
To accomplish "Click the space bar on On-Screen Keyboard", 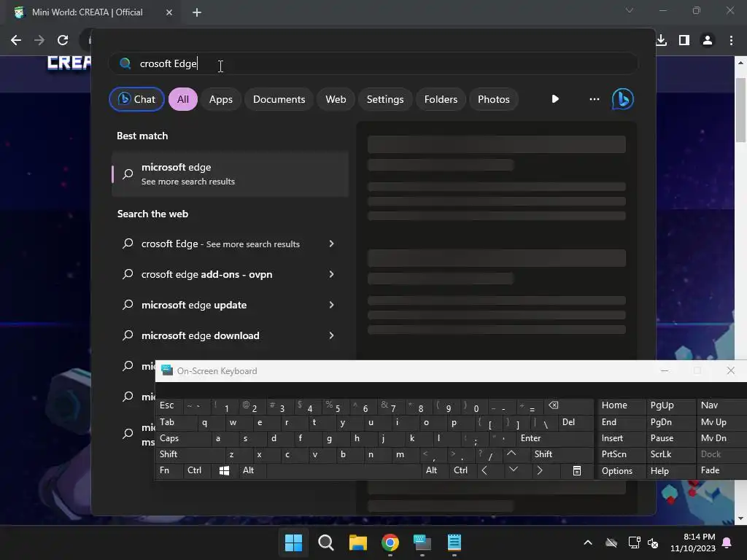I will pyautogui.click(x=344, y=470).
